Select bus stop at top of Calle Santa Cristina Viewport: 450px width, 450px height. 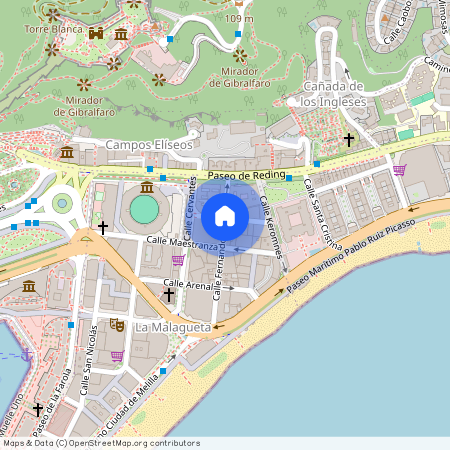317,164
